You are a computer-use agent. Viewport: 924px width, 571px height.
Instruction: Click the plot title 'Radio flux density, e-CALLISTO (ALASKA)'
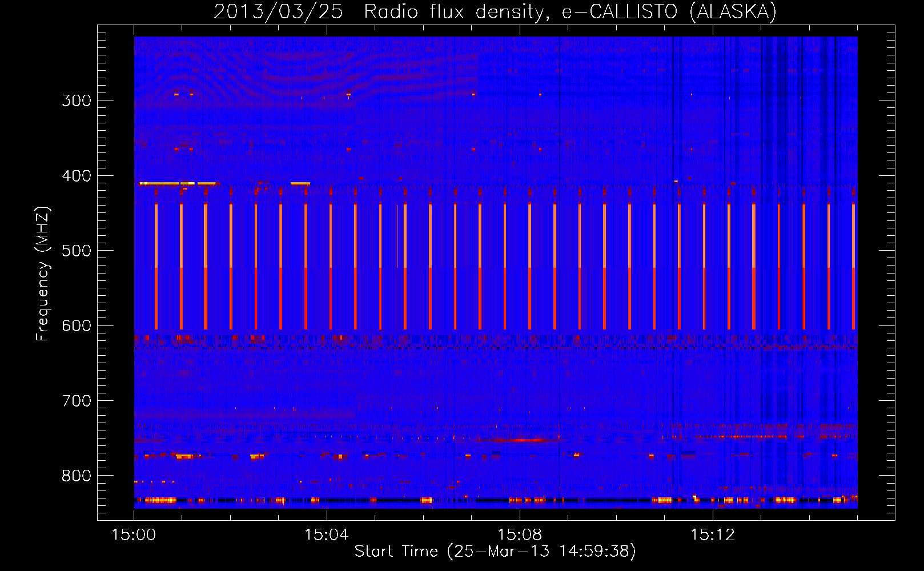tap(570, 11)
